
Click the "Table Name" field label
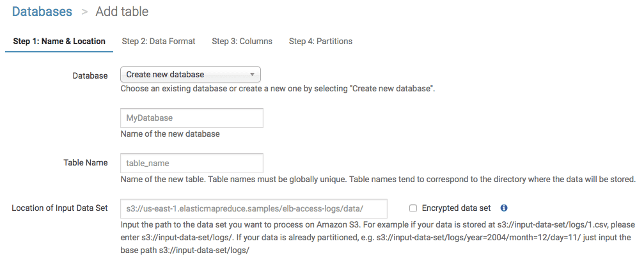pos(86,163)
